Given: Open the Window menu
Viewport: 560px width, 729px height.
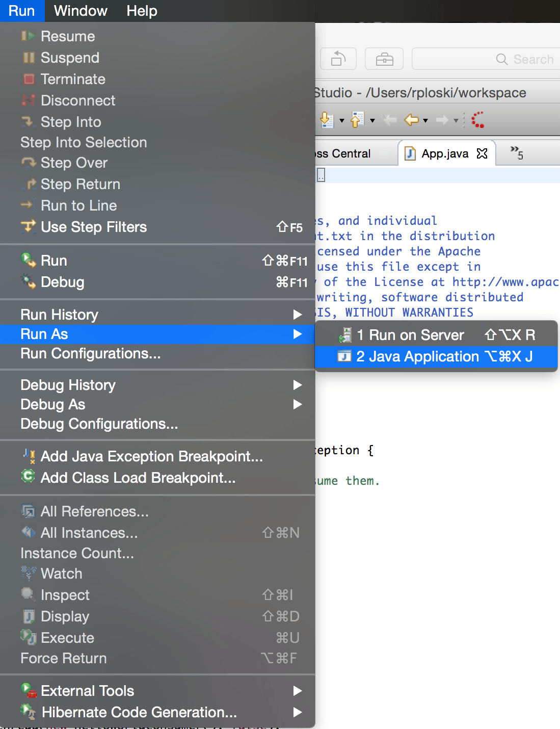Looking at the screenshot, I should click(x=81, y=11).
